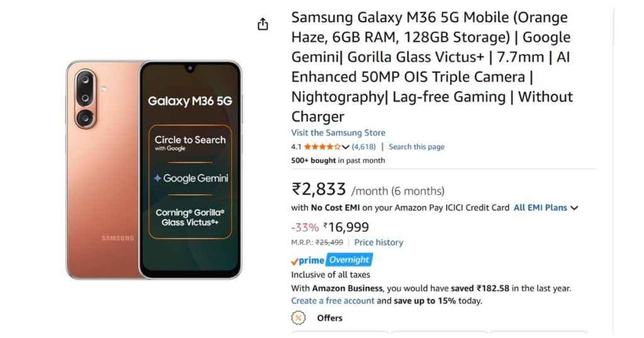644x338 pixels.
Task: Open the All EMI Plans dropdown
Action: click(x=545, y=207)
